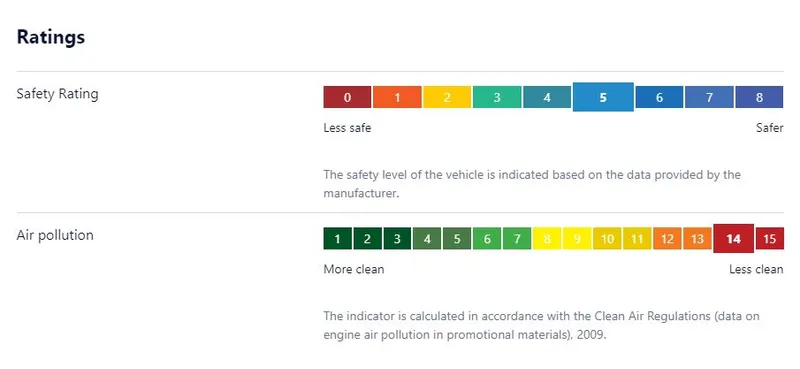This screenshot has height=369, width=800.
Task: Click the yellow air pollution 9 box
Action: coord(577,238)
